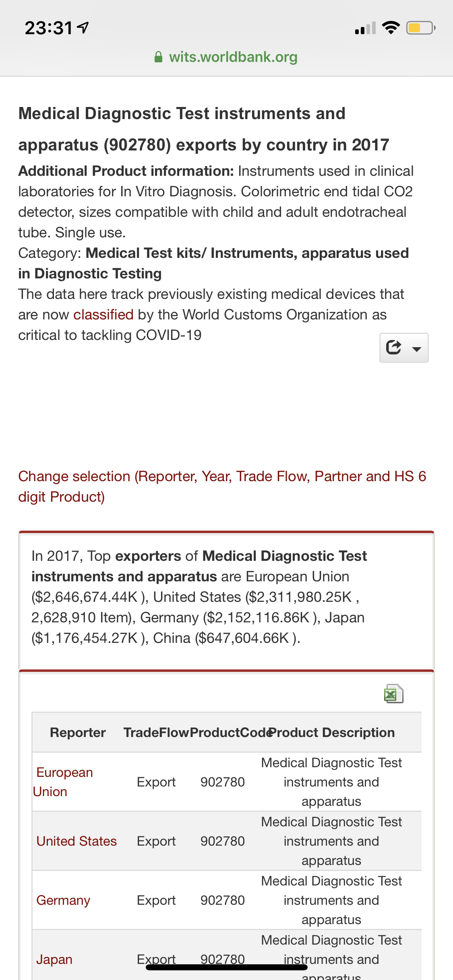Tap the location arrow icon
This screenshot has width=453, height=980.
point(83,28)
